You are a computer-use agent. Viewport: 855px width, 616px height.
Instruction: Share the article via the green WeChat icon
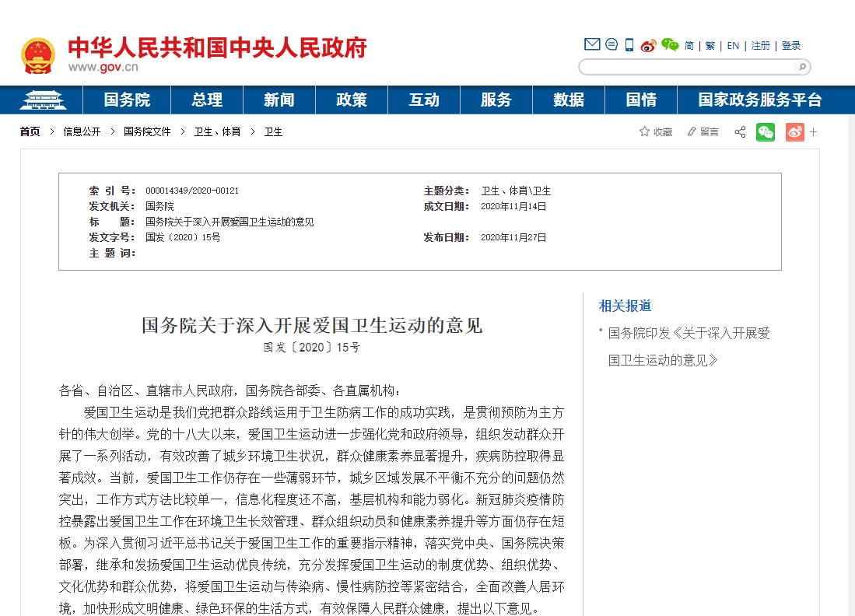point(765,132)
